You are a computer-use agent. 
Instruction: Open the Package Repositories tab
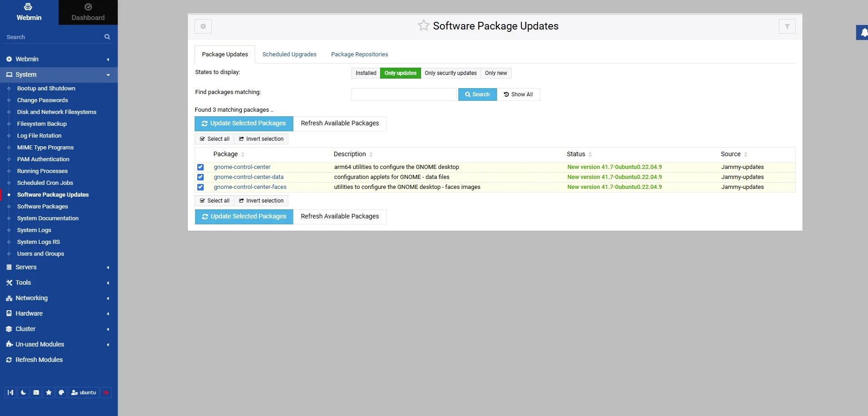click(359, 54)
